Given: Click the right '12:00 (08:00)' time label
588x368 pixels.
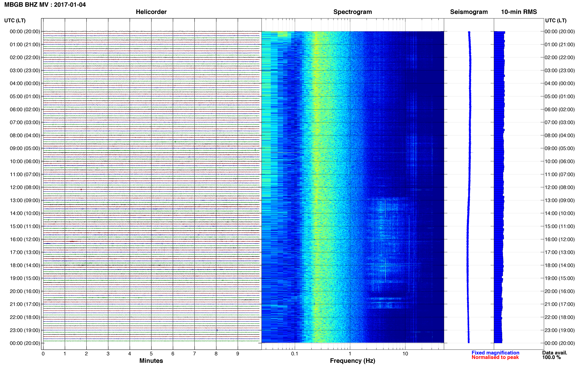Looking at the screenshot, I should tap(560, 187).
